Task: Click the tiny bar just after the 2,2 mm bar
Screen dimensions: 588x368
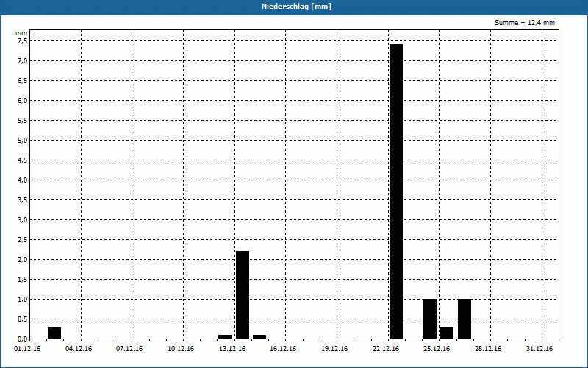Action: pos(259,337)
